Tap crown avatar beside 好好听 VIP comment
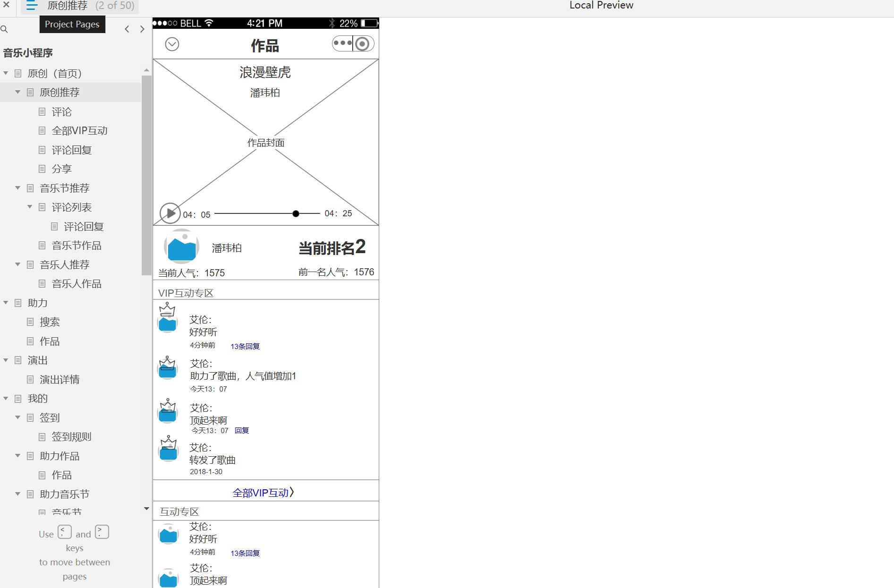894x588 pixels. tap(167, 318)
